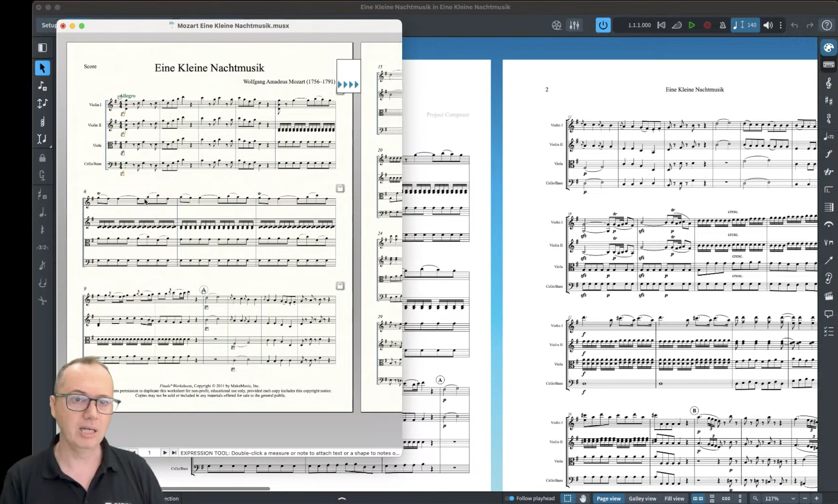Open the Comments panel speech bubble icon
Screen dimensions: 838x504
828,314
